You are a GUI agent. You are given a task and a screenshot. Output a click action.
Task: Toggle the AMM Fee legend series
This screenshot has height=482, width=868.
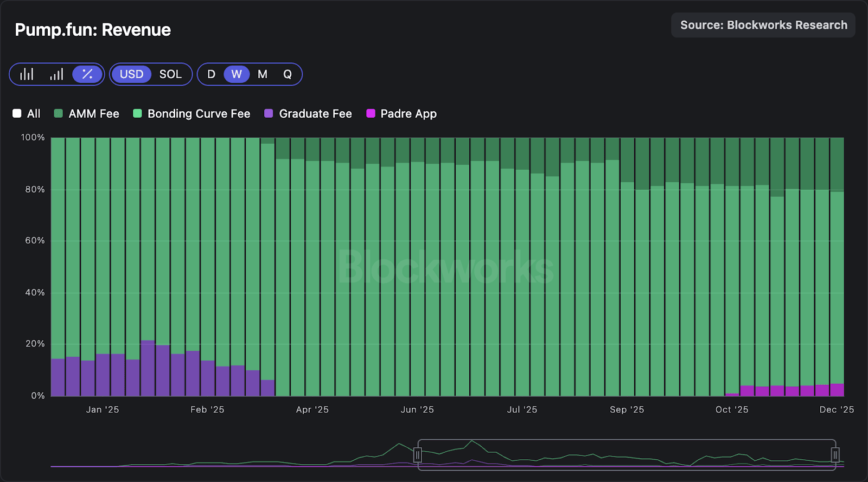coord(87,113)
